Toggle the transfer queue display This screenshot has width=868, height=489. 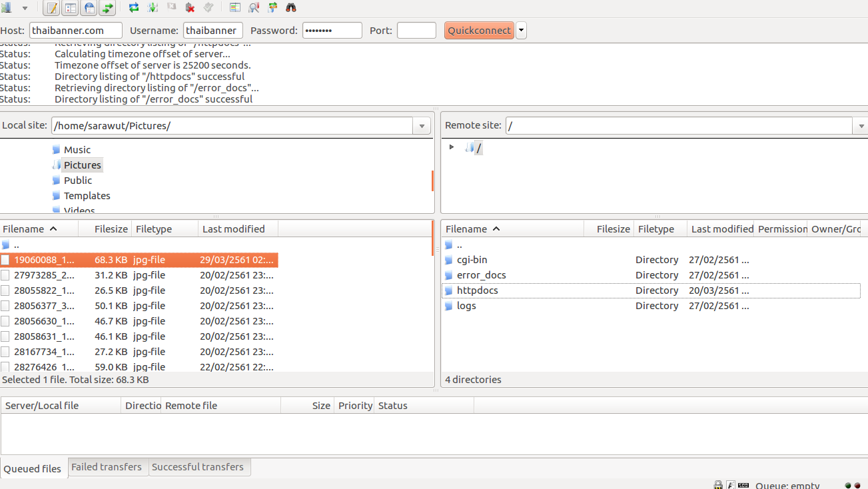(x=107, y=8)
